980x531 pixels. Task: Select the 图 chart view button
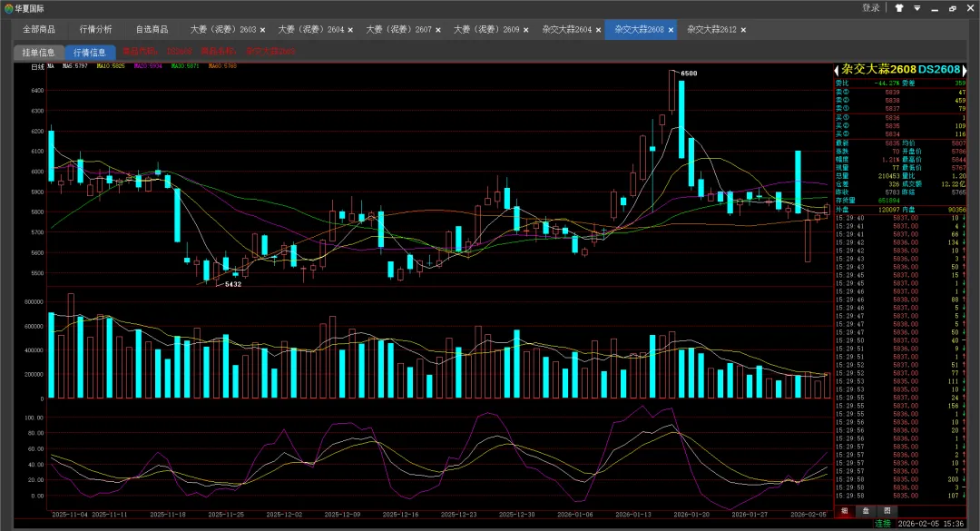pyautogui.click(x=887, y=511)
